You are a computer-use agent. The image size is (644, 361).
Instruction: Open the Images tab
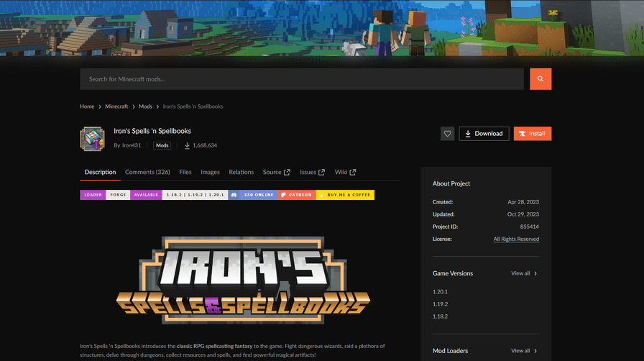click(x=210, y=173)
